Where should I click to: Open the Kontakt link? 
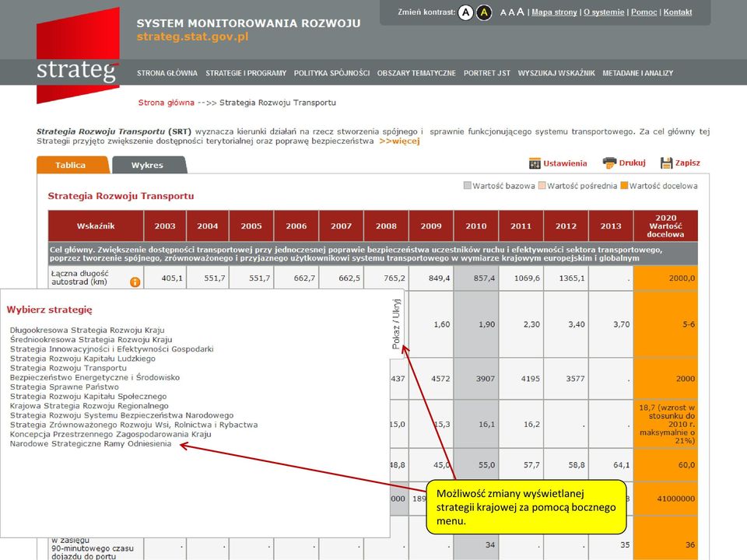click(678, 12)
